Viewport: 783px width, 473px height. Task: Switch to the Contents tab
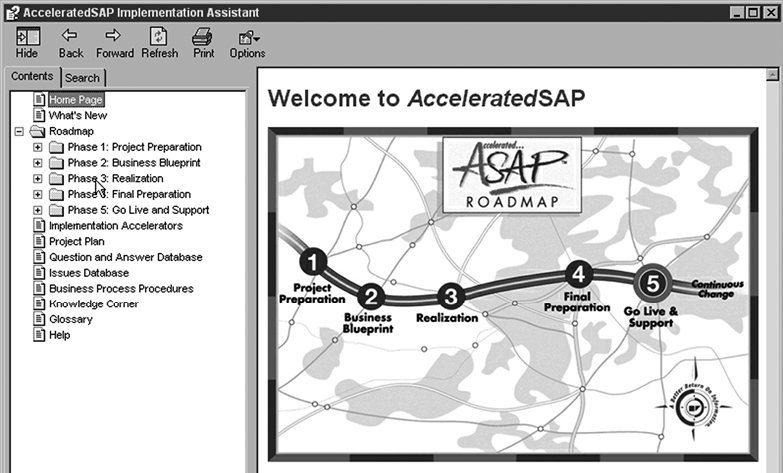coord(32,76)
